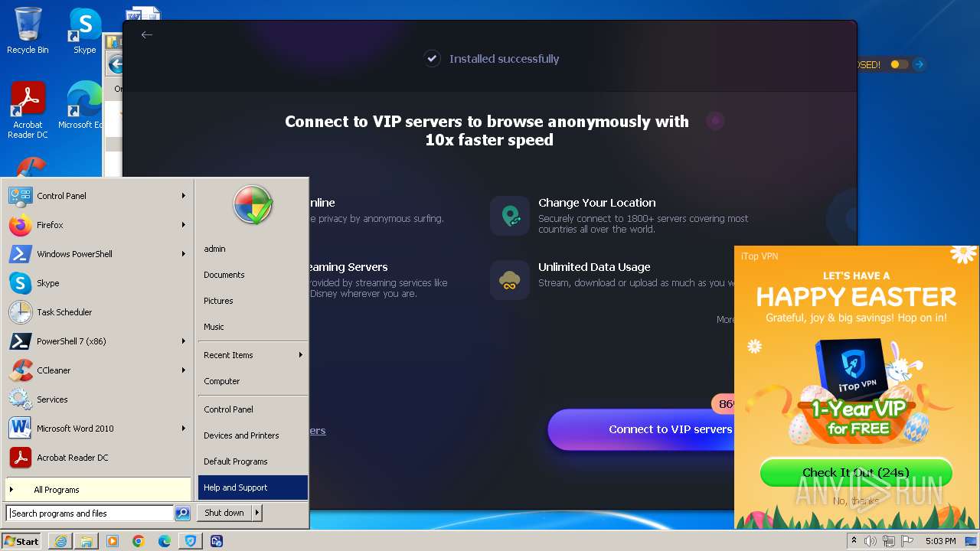Open Internet Explorer from the taskbar
This screenshot has width=980, height=551.
coord(60,541)
